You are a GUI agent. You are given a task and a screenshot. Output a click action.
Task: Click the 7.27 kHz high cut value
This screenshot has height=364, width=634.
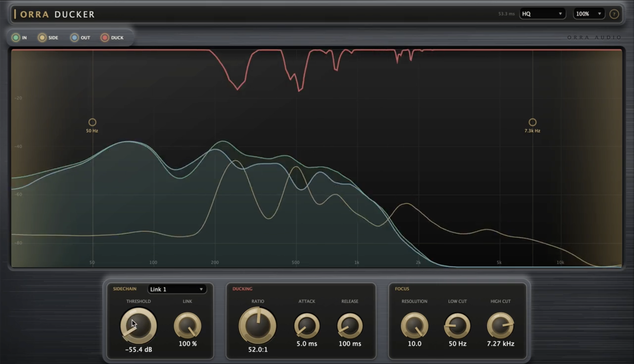(x=500, y=344)
